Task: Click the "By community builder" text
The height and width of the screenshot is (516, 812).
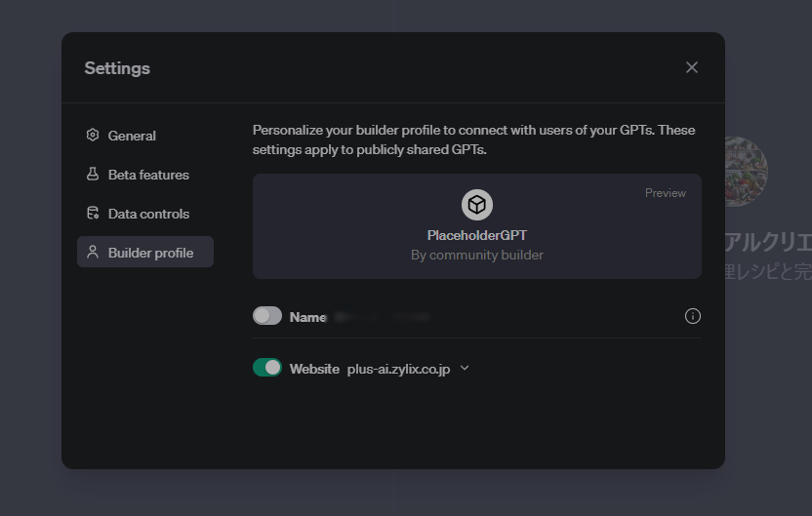Action: pos(477,255)
